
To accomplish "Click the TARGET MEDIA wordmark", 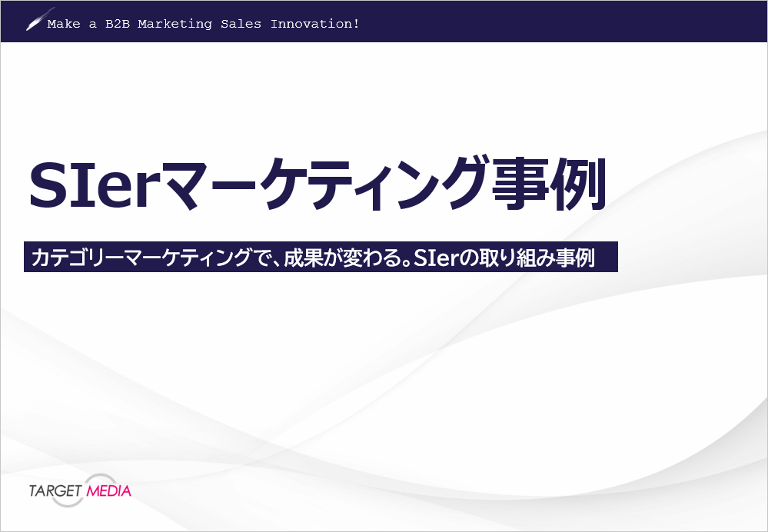I will tap(81, 490).
